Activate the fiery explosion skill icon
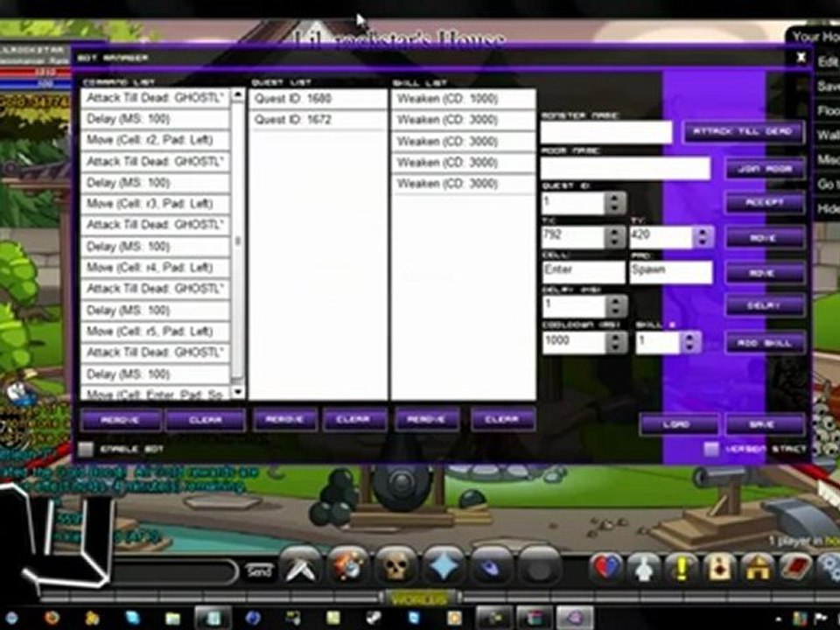Viewport: 840px width, 630px height. click(348, 568)
